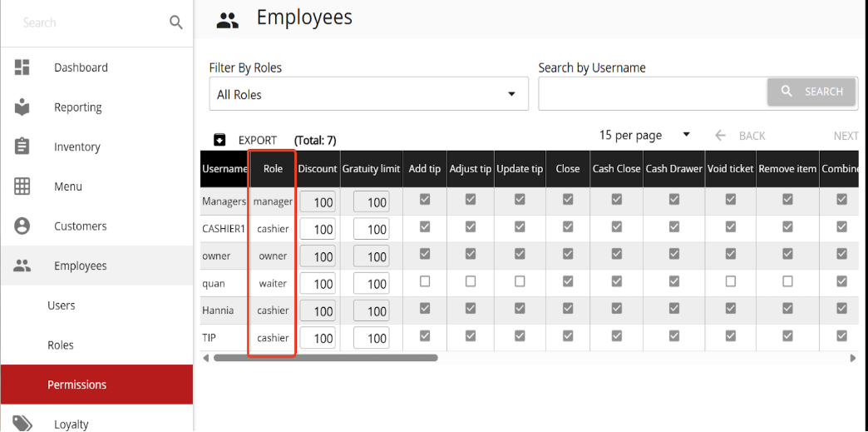
Task: Toggle Cash Drawer checkbox for owner
Action: click(x=674, y=253)
